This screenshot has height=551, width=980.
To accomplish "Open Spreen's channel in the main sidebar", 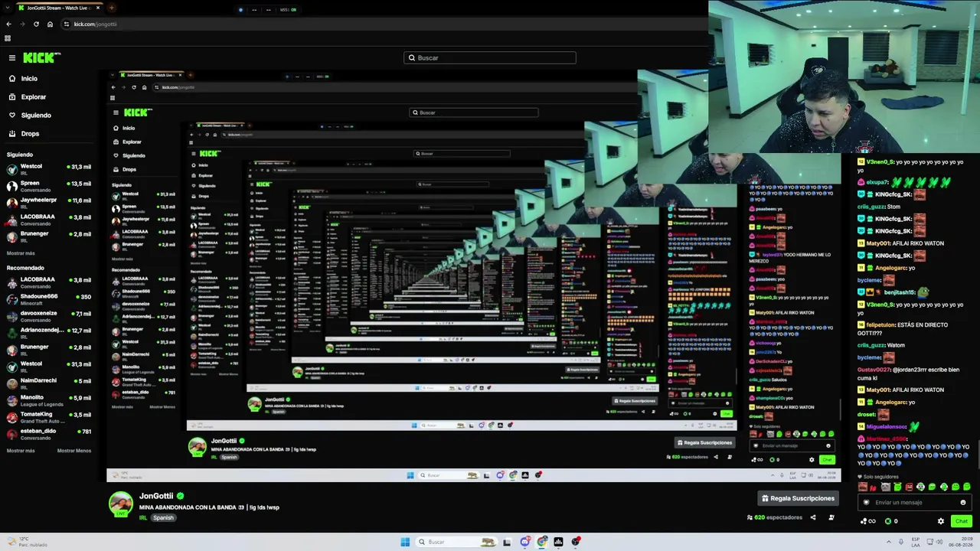I will pos(47,186).
